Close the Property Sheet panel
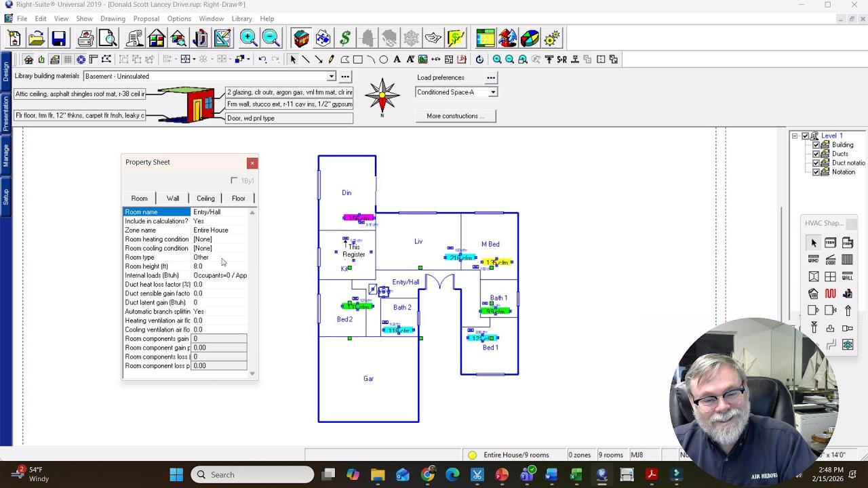Viewport: 868px width, 488px height. click(252, 163)
